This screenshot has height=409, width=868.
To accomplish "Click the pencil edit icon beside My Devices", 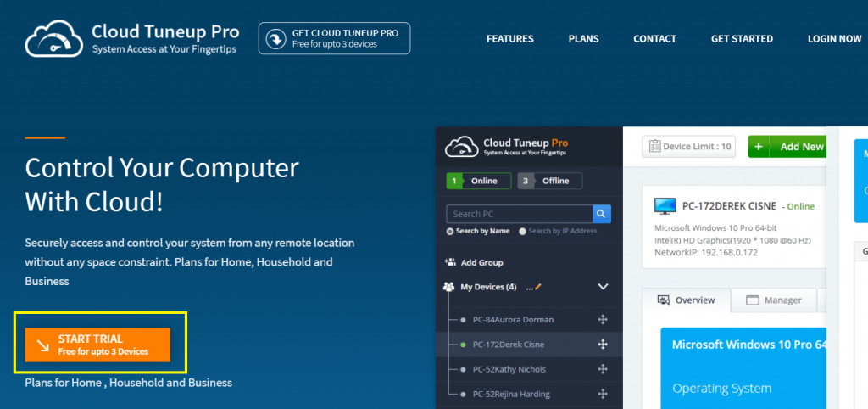I will (537, 287).
